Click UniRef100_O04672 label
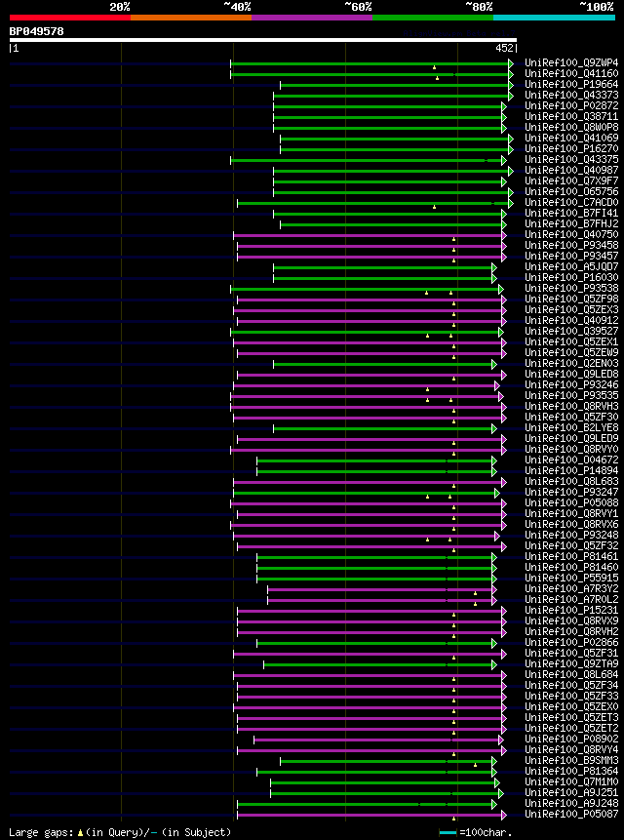Viewport: 624px width, 840px height. point(571,460)
